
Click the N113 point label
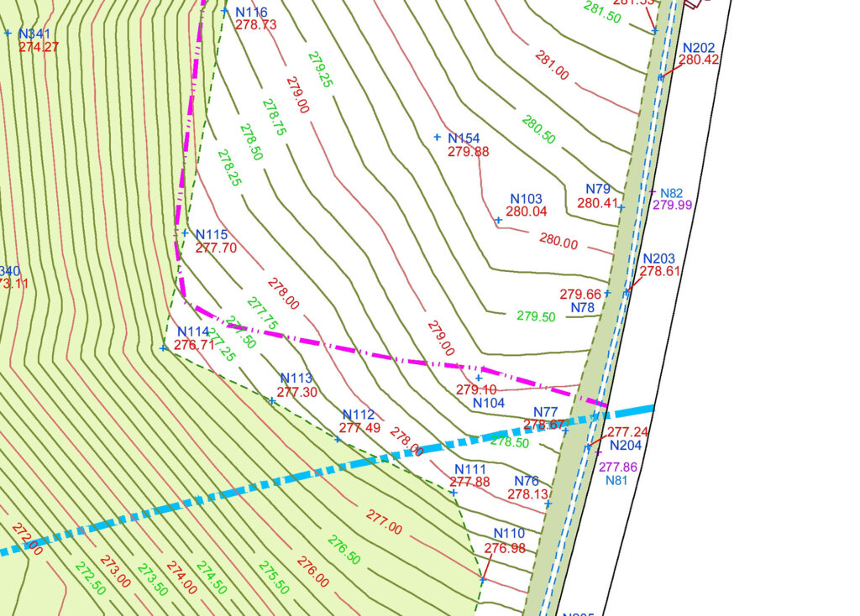[296, 378]
